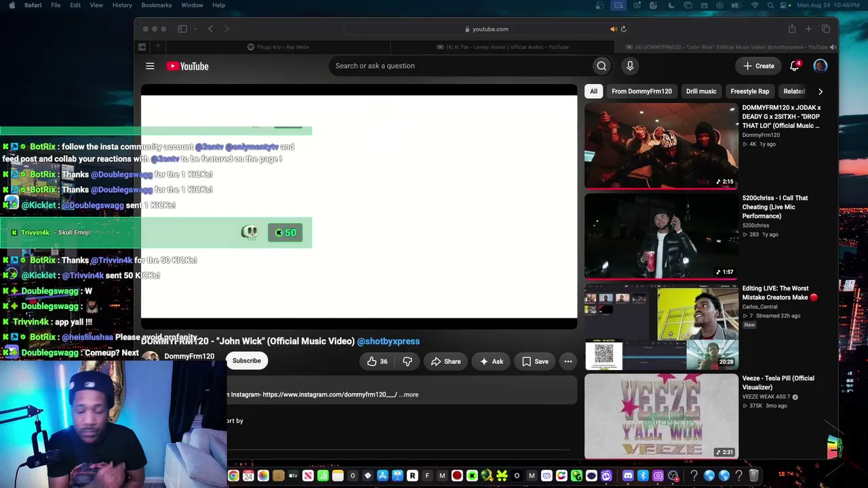Open more actions menu beside Save
This screenshot has width=868, height=488.
[568, 361]
